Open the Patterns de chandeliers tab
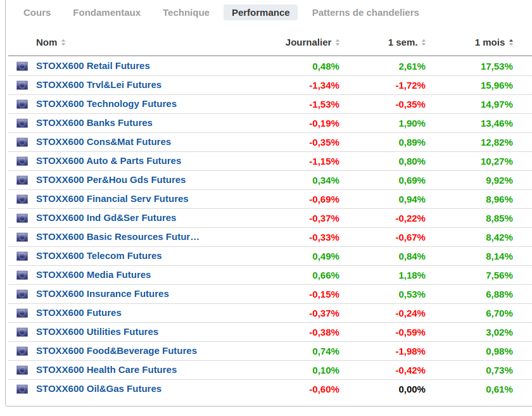 (x=365, y=13)
